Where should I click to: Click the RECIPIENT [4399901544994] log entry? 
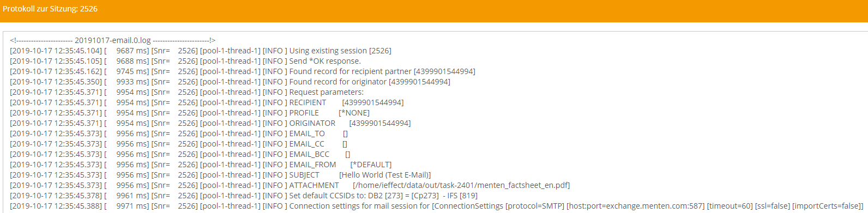click(x=207, y=102)
